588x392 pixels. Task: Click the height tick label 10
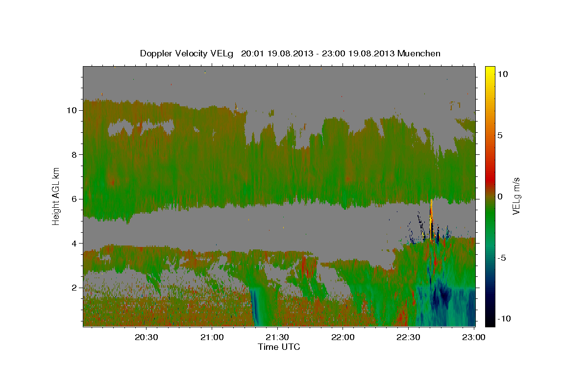tap(72, 110)
